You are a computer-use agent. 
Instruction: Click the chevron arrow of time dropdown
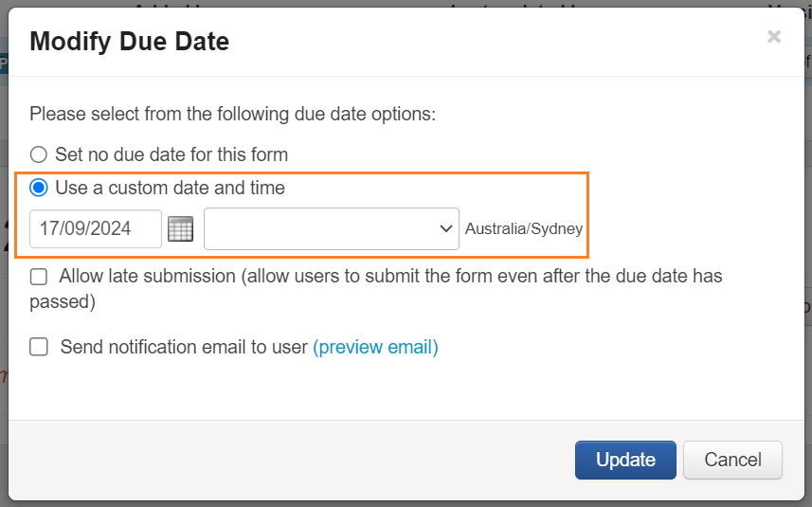point(445,228)
